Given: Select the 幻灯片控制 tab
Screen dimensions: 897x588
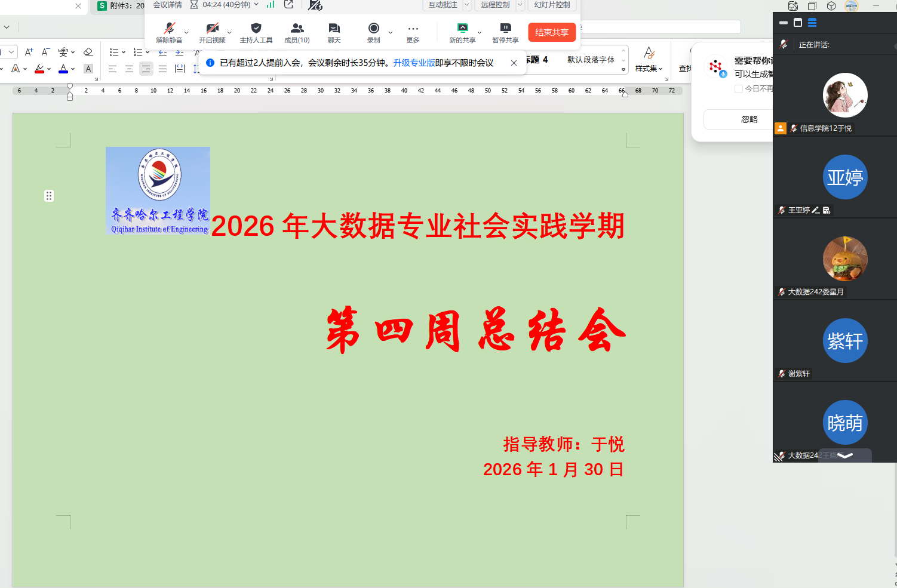Looking at the screenshot, I should 552,5.
